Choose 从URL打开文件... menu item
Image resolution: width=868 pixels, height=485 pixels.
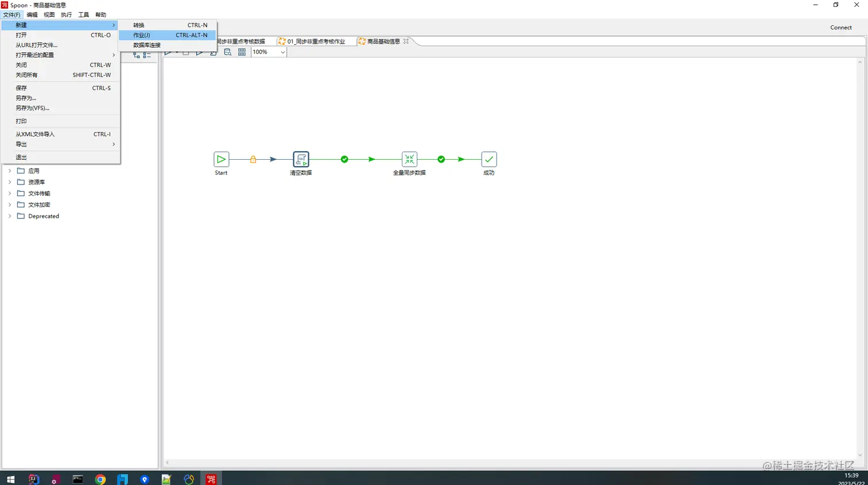coord(60,45)
